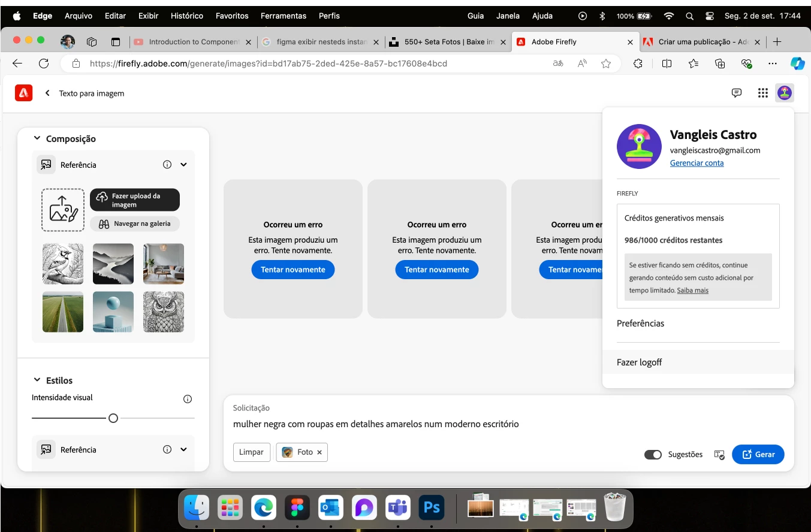Open the Edge extensions puzzle icon
This screenshot has width=811, height=532.
coord(638,64)
